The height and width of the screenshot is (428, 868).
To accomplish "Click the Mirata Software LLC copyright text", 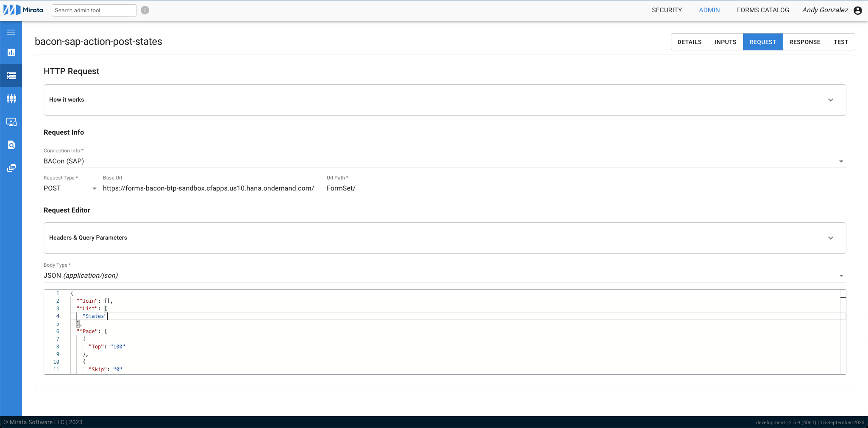I will coord(43,422).
